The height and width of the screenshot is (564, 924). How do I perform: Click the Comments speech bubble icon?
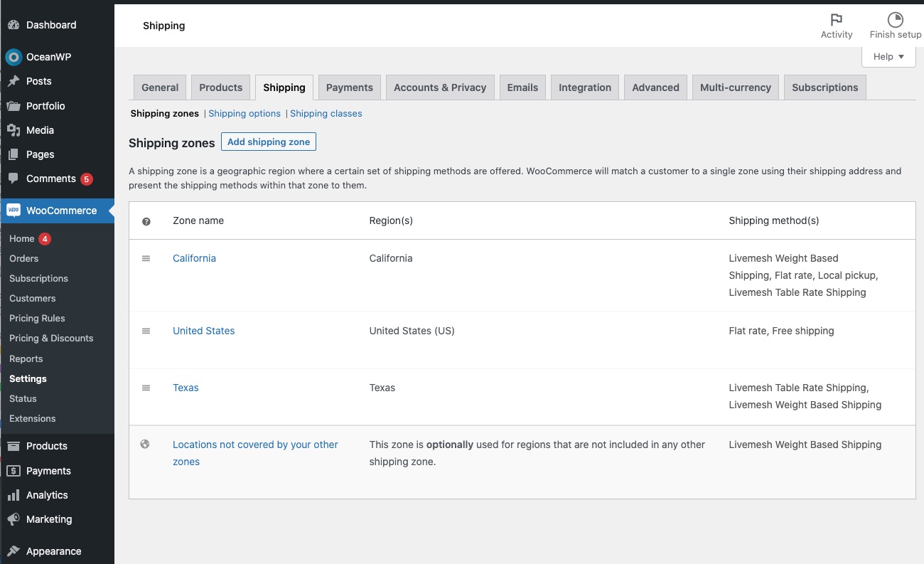point(14,179)
